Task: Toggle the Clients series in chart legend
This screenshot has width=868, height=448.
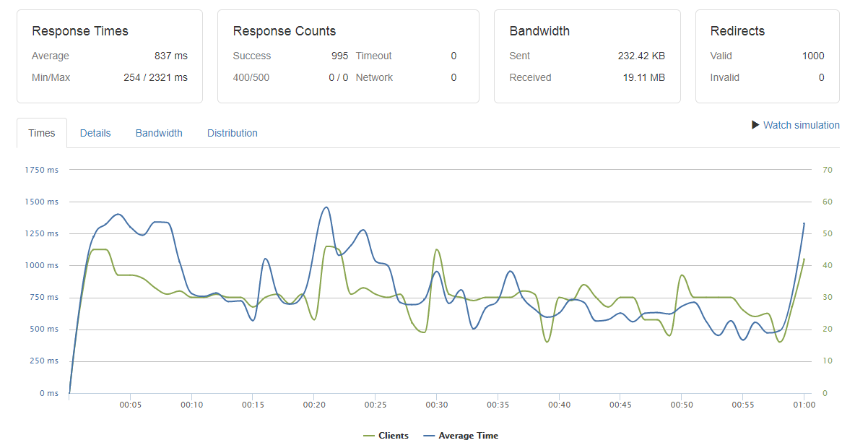Action: (x=393, y=436)
